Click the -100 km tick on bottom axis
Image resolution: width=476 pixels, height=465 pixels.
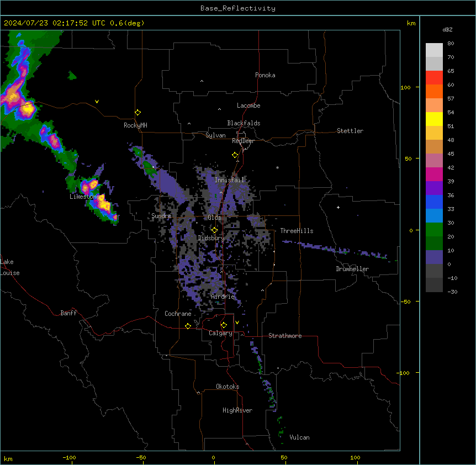pyautogui.click(x=69, y=457)
